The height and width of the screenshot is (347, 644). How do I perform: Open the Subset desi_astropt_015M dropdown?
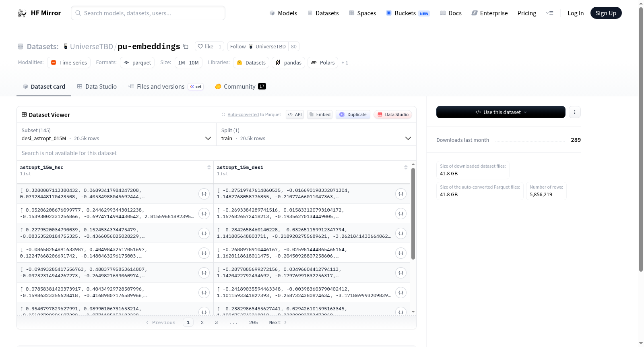click(x=116, y=134)
